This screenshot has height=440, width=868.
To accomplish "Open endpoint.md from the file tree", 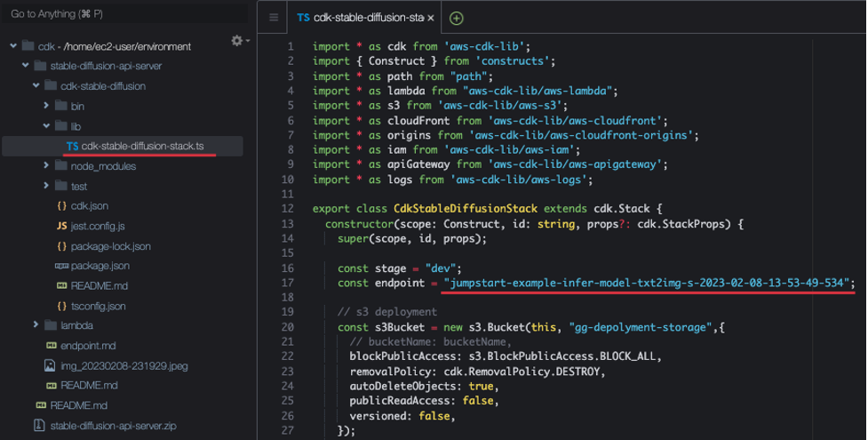I will coord(88,346).
